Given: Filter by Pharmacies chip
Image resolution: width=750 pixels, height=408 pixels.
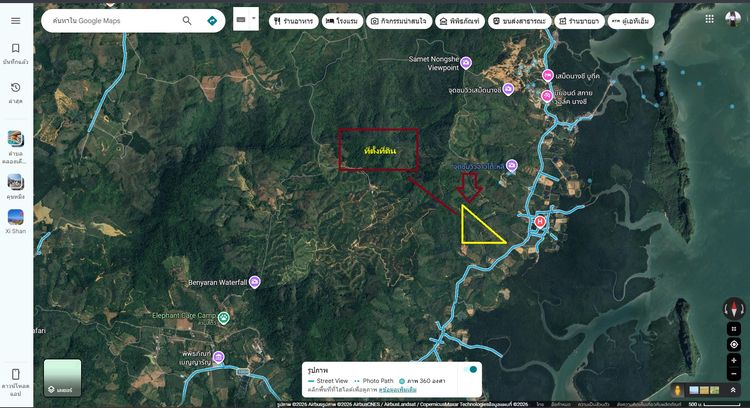Looking at the screenshot, I should click(x=579, y=21).
